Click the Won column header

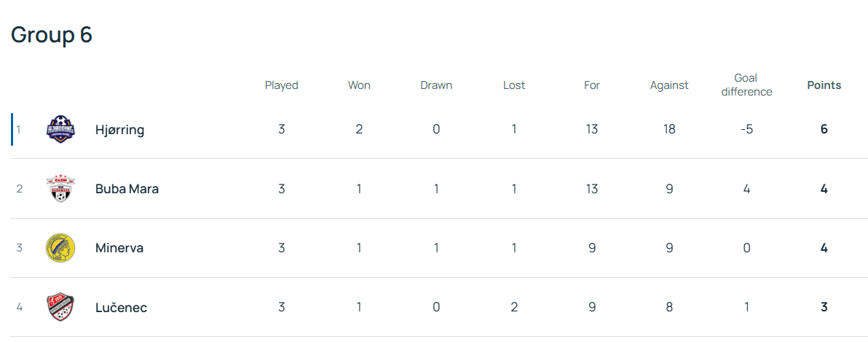point(359,85)
